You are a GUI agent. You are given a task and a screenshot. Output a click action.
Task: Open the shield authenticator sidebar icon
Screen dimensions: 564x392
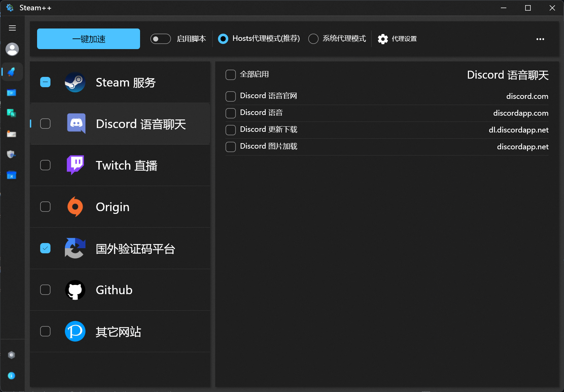point(12,154)
